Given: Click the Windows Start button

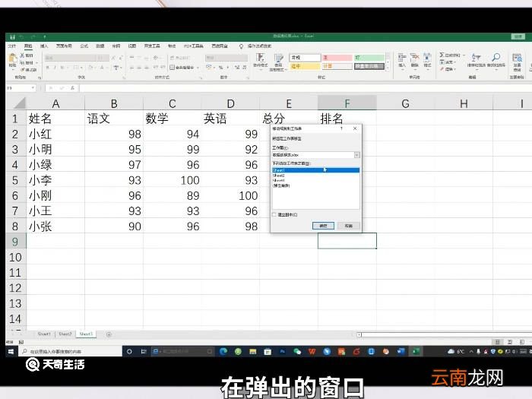Looking at the screenshot, I should tap(11, 351).
